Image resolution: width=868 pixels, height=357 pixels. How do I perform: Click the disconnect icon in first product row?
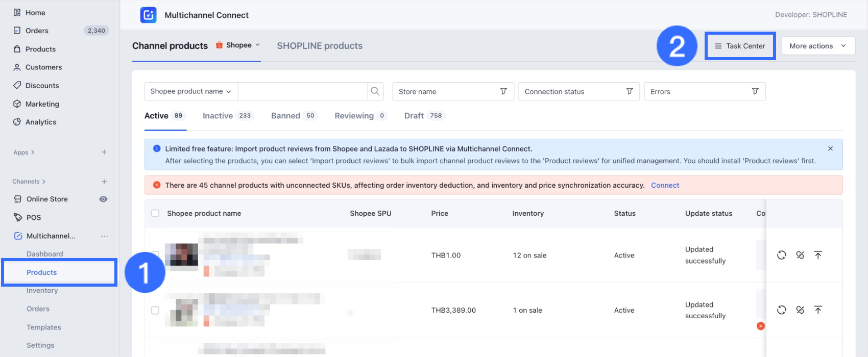pos(800,255)
